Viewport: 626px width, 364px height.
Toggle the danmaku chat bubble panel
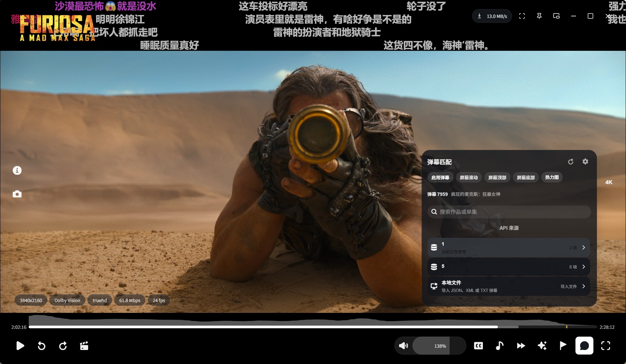coord(584,346)
